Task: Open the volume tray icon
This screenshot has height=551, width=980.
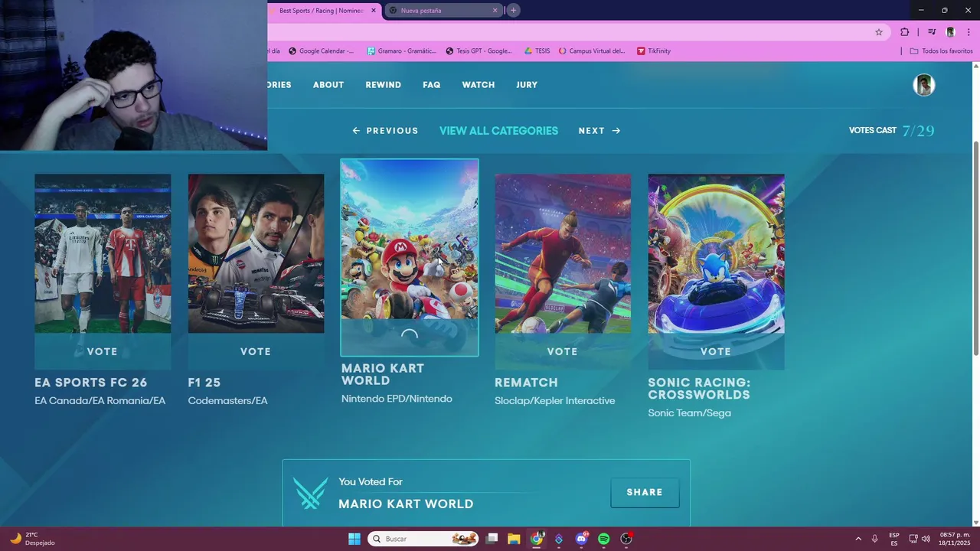Action: click(x=926, y=539)
